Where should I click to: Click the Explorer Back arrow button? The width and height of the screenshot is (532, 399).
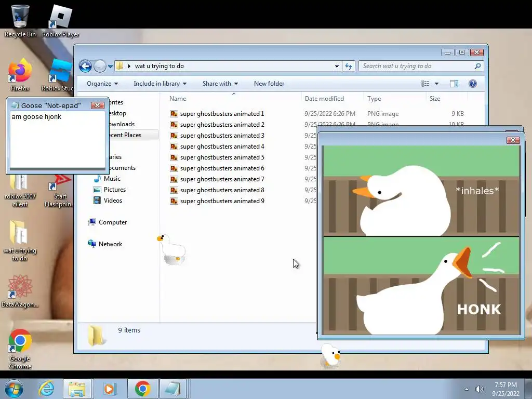pyautogui.click(x=86, y=66)
